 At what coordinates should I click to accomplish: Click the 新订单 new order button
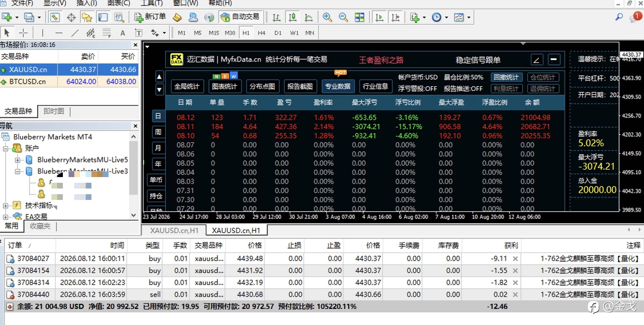pyautogui.click(x=150, y=17)
